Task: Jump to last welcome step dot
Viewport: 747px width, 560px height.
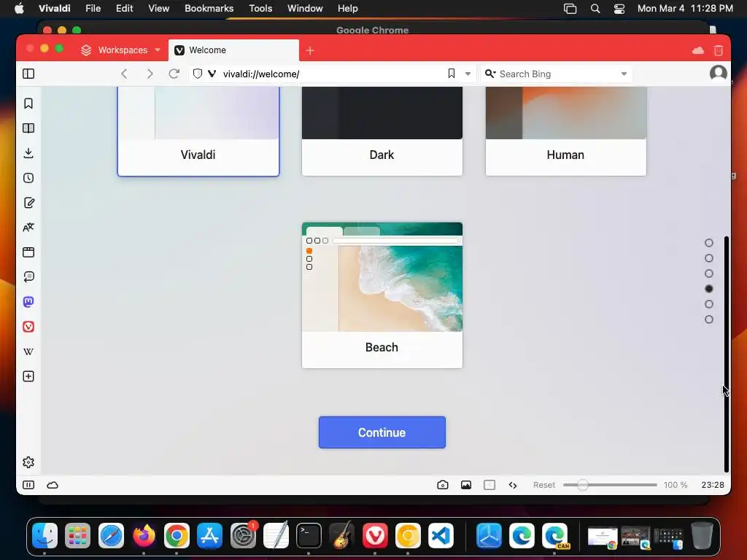Action: (x=709, y=319)
